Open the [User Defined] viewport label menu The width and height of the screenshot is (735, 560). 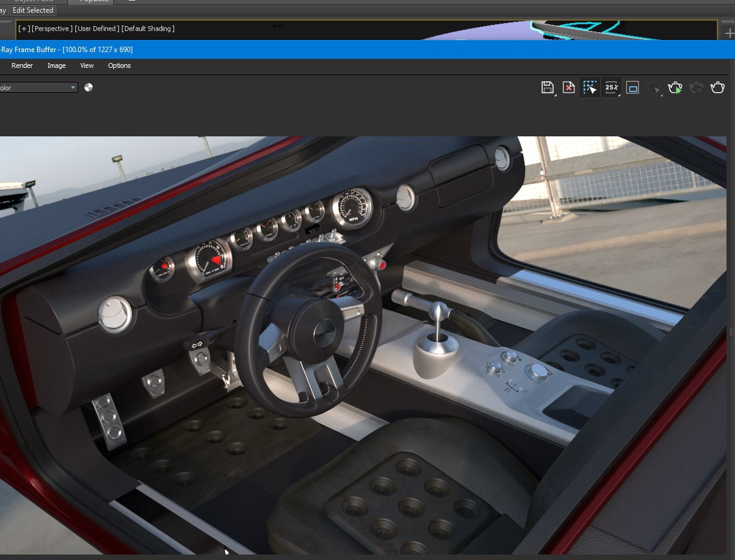pyautogui.click(x=97, y=28)
